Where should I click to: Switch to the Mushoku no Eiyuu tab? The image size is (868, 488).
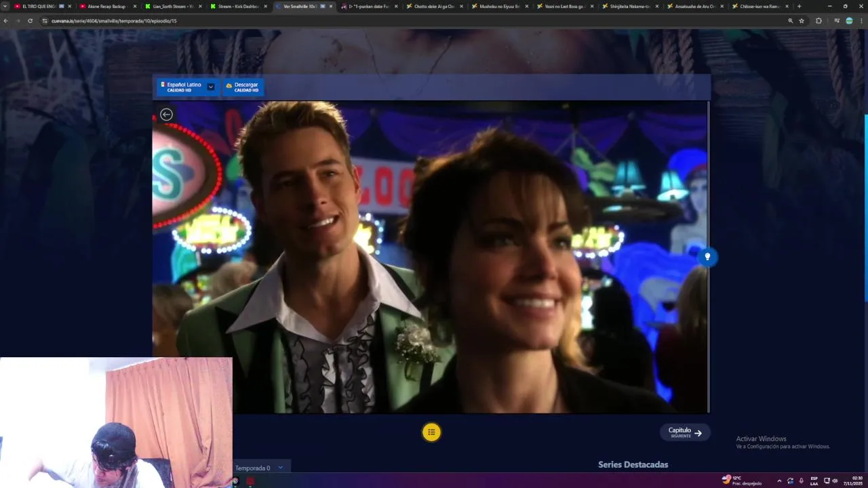[500, 6]
